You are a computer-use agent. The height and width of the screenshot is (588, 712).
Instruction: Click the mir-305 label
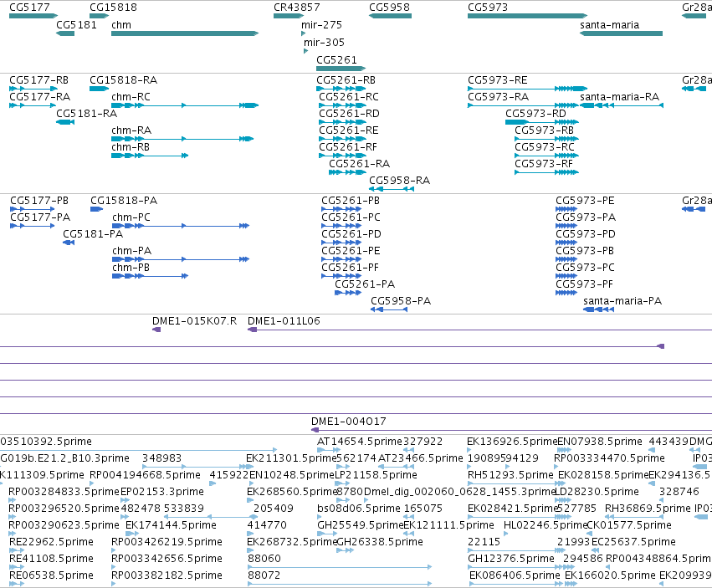point(325,43)
